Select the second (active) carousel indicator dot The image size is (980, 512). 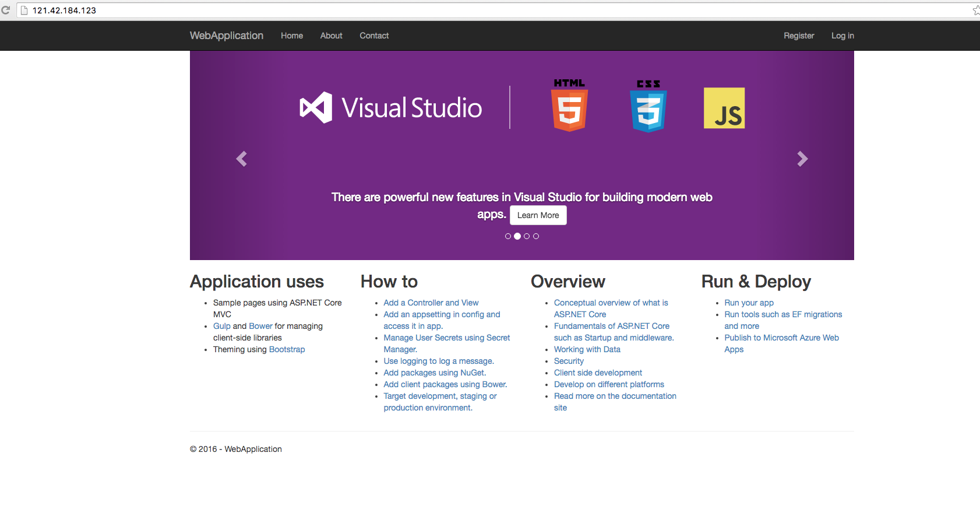point(517,236)
